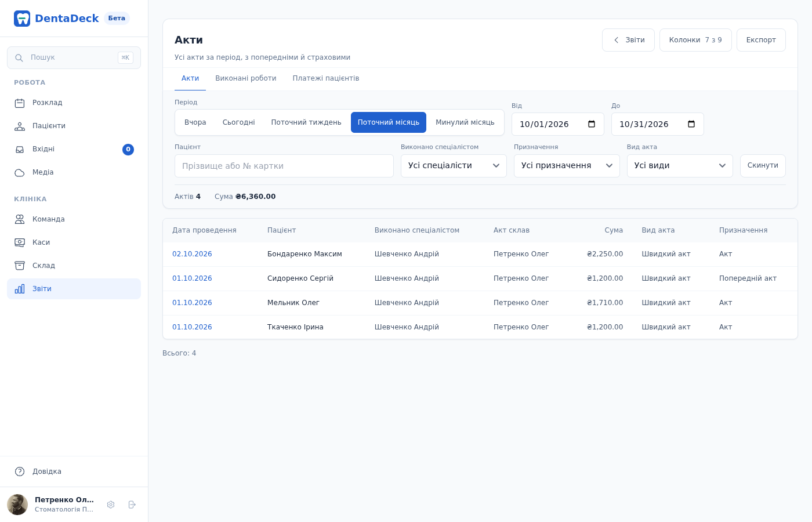Open act dated 02.10.2026
This screenshot has height=522, width=812.
[x=192, y=254]
